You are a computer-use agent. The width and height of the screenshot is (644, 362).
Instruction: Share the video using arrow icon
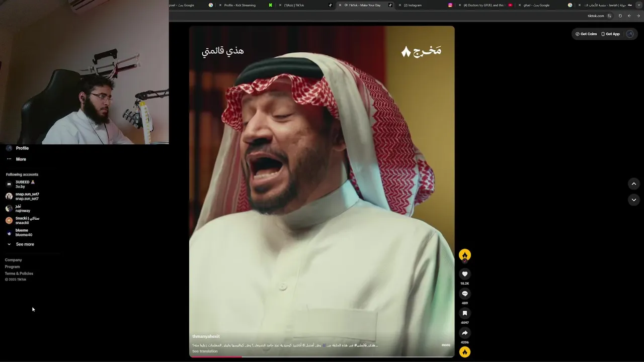pos(465,333)
